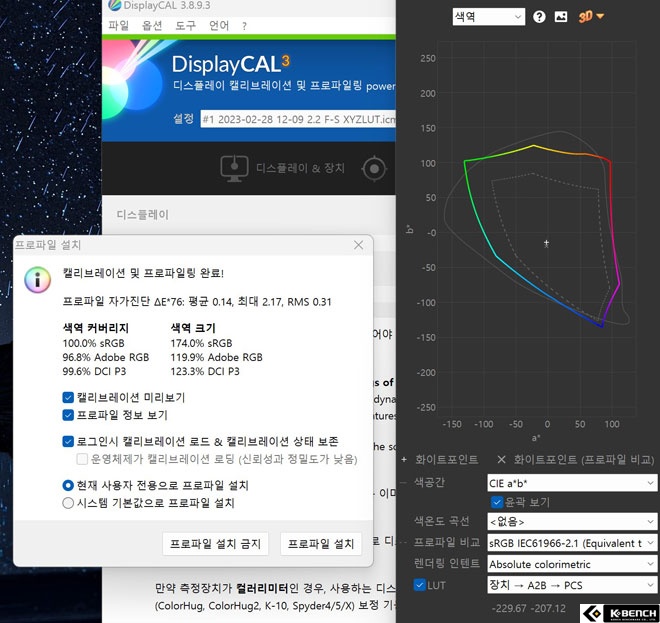This screenshot has width=660, height=623.
Task: Click the 174.0% sRGB gamut volume value
Action: (201, 343)
